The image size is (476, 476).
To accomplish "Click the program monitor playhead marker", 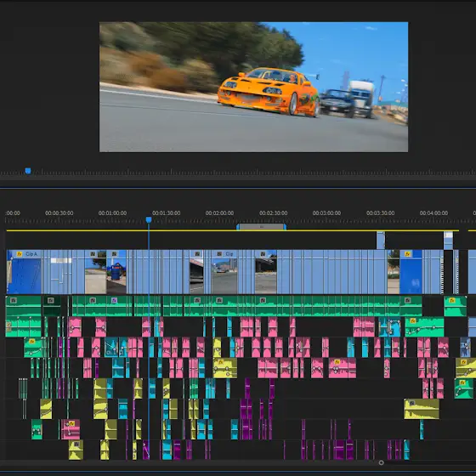I will (28, 171).
